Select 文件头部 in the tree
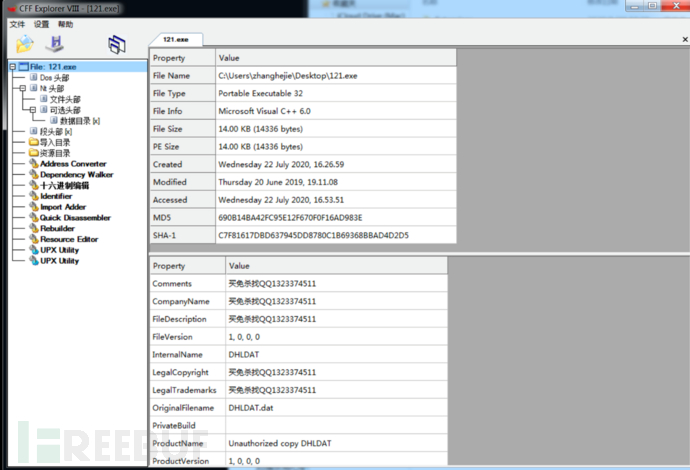This screenshot has width=690, height=470. 65,99
